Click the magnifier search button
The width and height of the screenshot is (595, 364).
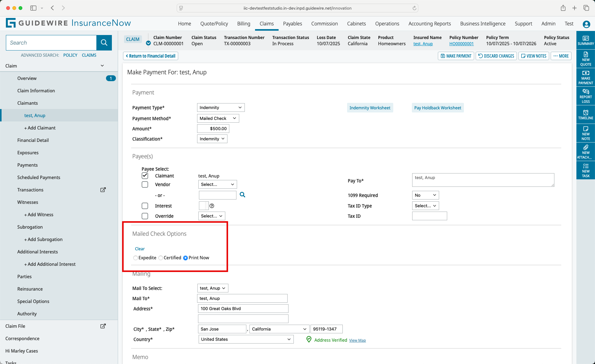click(x=104, y=43)
